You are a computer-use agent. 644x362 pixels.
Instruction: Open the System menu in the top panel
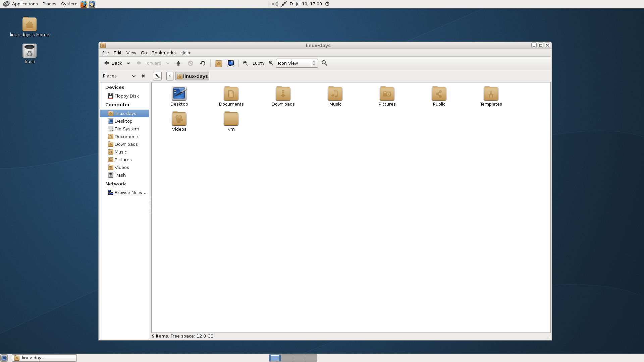coord(69,4)
